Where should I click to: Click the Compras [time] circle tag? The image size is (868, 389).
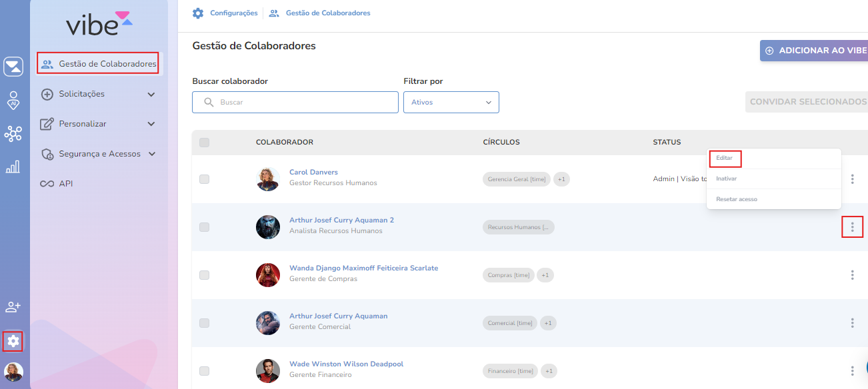(x=509, y=275)
